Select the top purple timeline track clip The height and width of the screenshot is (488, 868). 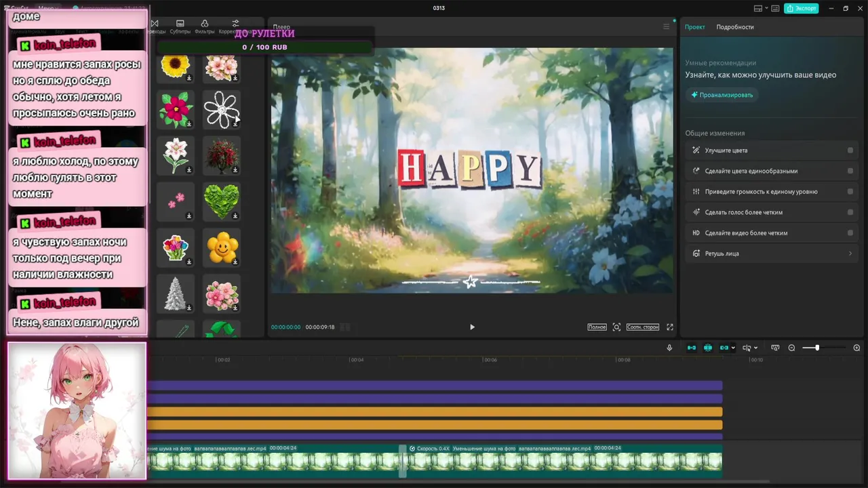point(435,386)
